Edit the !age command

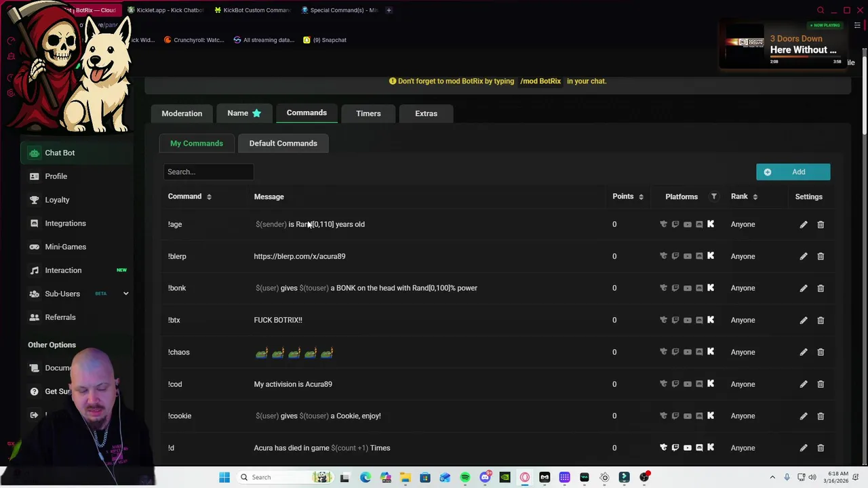(804, 224)
